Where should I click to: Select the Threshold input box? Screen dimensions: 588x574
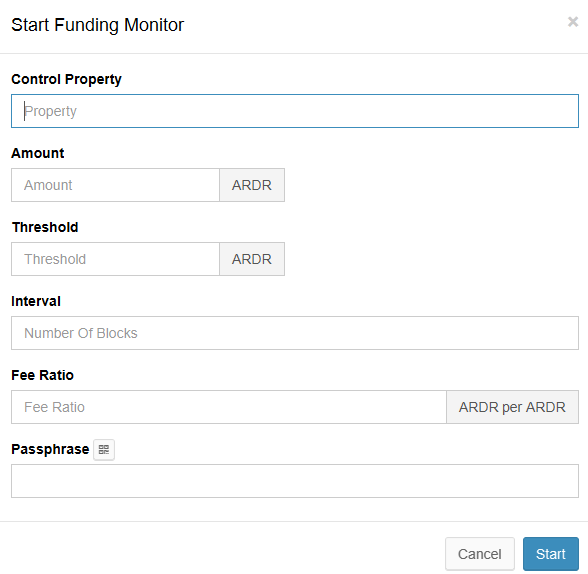click(x=116, y=259)
